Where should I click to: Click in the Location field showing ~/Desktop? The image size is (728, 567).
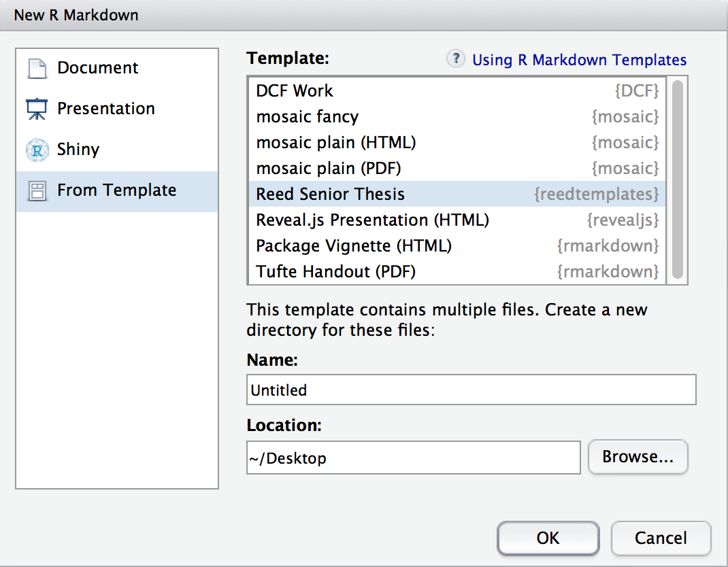click(x=414, y=458)
